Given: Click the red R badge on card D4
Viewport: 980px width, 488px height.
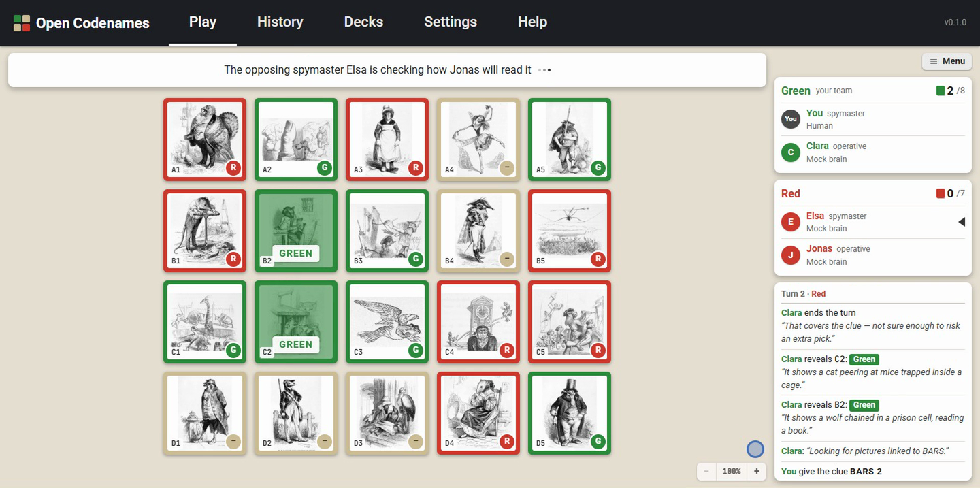Looking at the screenshot, I should [x=507, y=442].
